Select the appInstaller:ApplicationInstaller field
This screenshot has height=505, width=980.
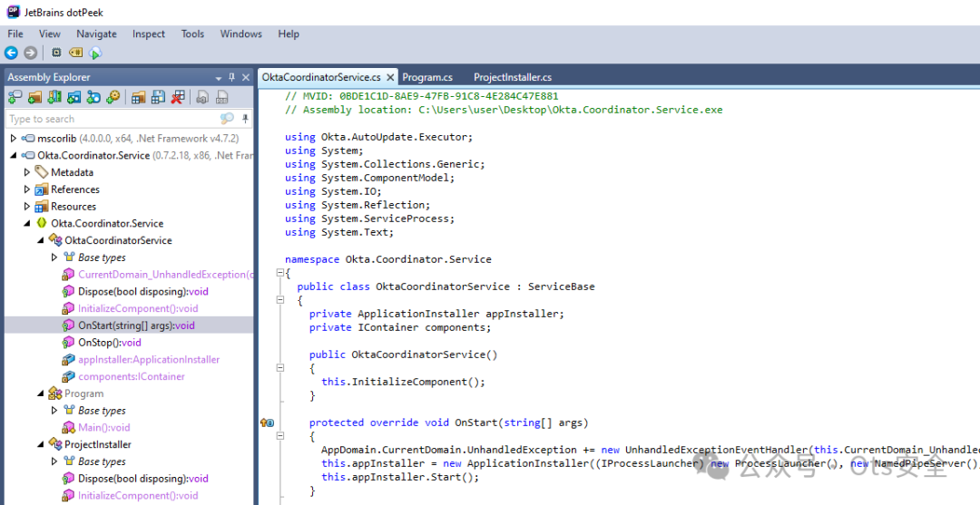[x=149, y=360]
